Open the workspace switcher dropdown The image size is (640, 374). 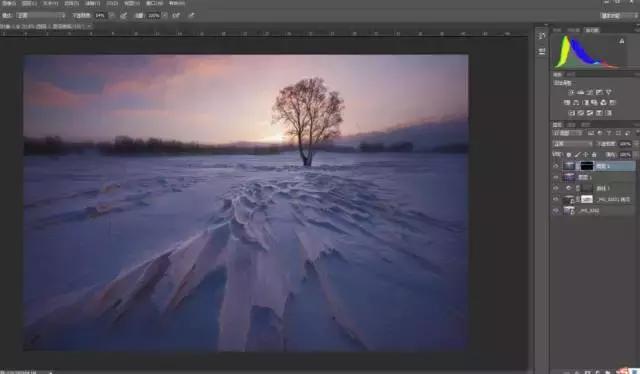coord(619,16)
